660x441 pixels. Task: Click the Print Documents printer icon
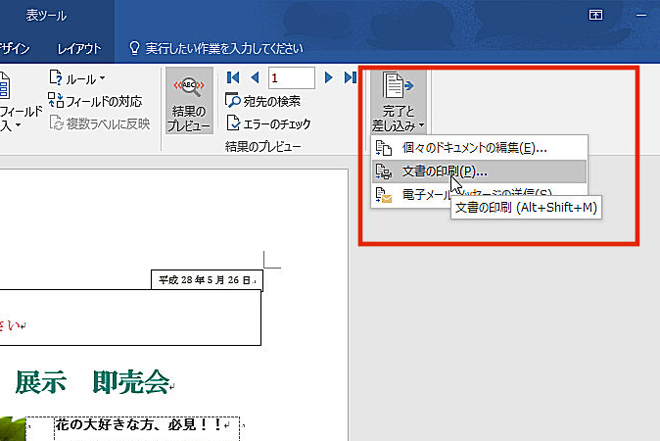click(x=383, y=171)
